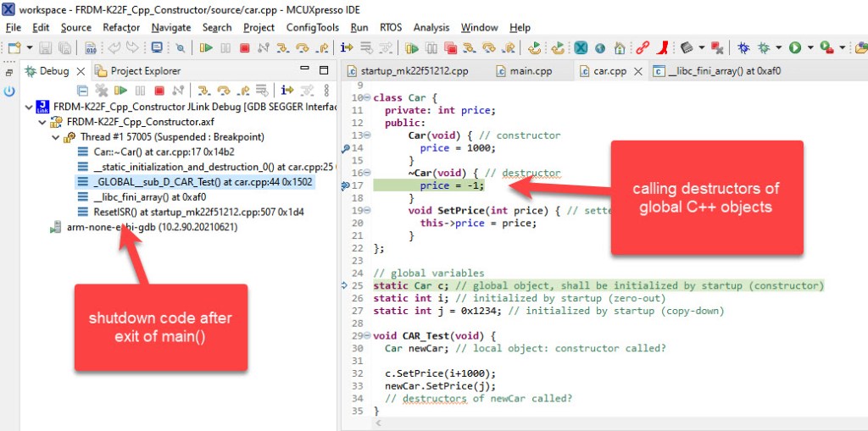868x431 pixels.
Task: Click Step Into in the Debug view toolbar
Action: coord(203,90)
